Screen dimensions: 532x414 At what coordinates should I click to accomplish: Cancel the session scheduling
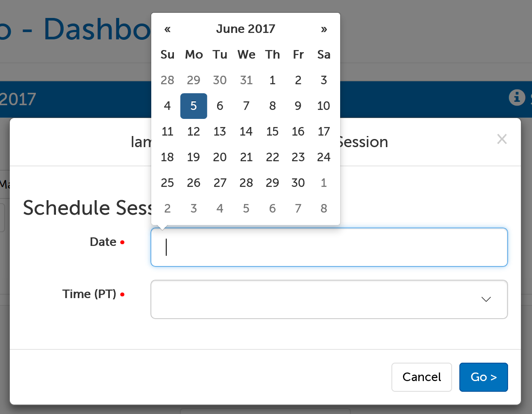[x=421, y=377]
